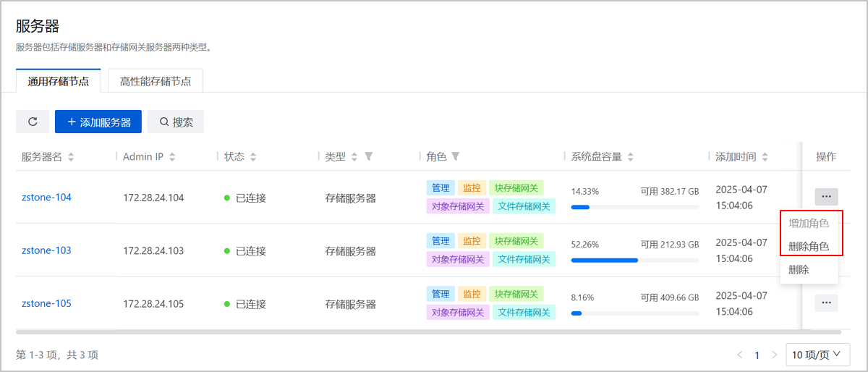The image size is (868, 372).
Task: Open the more-actions button for zstone-105
Action: 826,303
